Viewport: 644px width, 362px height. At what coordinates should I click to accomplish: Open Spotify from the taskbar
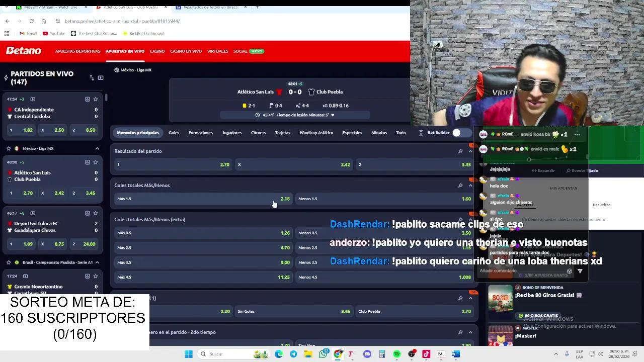(396, 354)
